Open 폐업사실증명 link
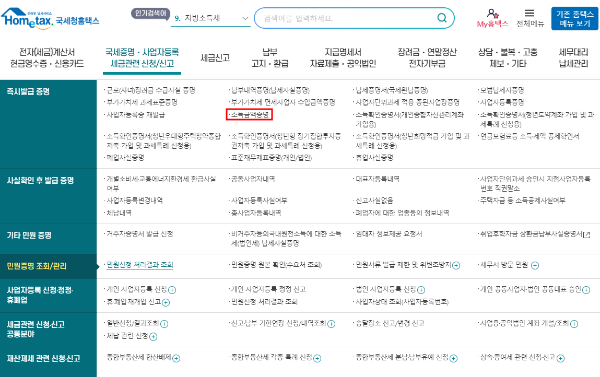 125,157
